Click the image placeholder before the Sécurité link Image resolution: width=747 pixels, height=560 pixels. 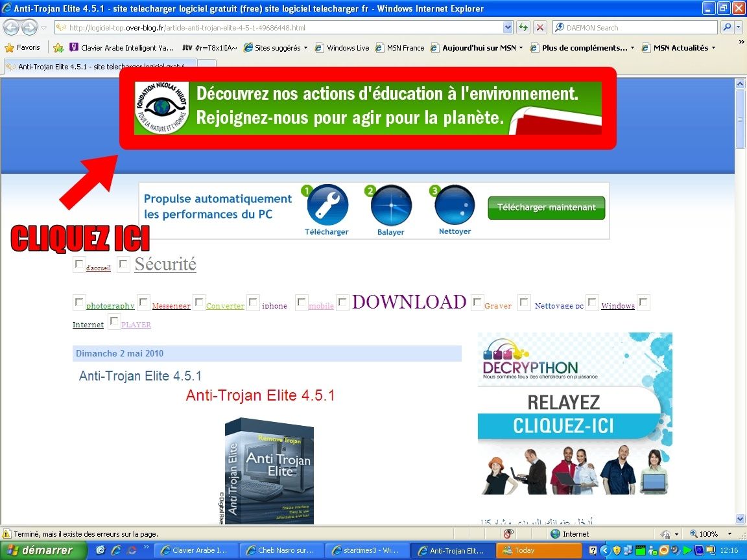pyautogui.click(x=124, y=264)
